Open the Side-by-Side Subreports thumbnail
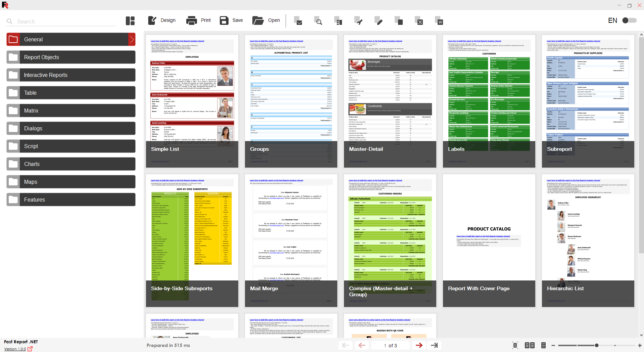This screenshot has height=352, width=644. point(192,240)
